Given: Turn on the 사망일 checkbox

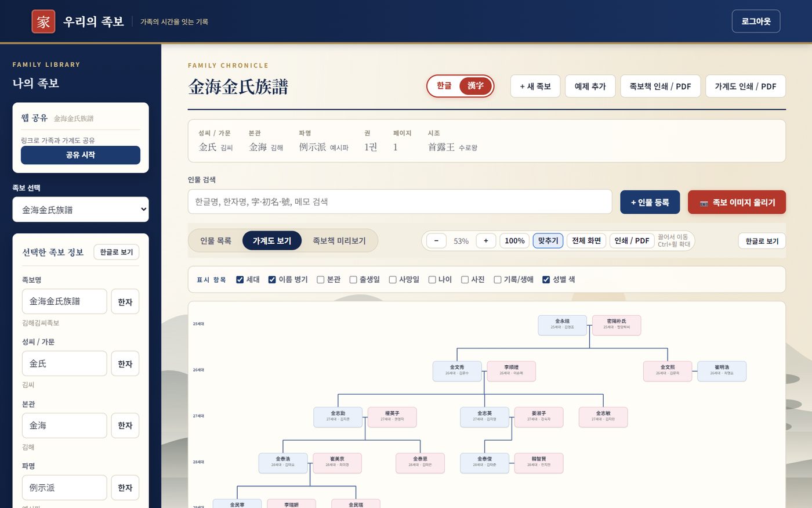Looking at the screenshot, I should pos(393,280).
